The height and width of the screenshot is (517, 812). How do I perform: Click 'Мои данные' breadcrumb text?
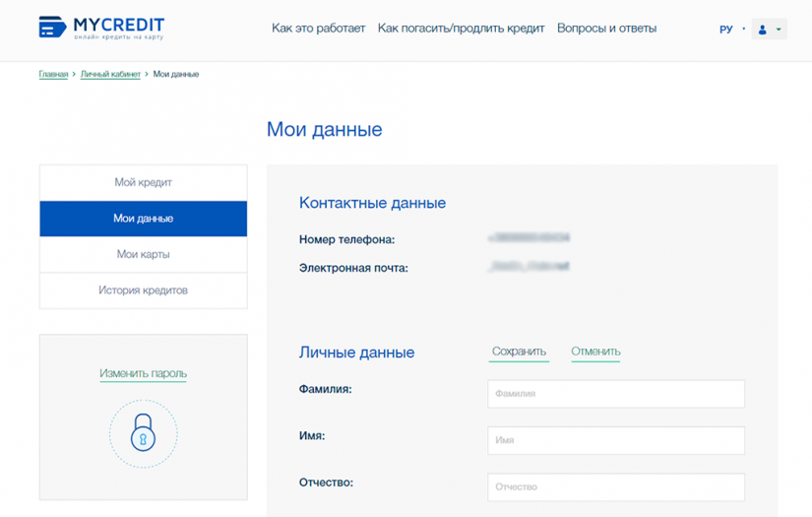(x=176, y=74)
